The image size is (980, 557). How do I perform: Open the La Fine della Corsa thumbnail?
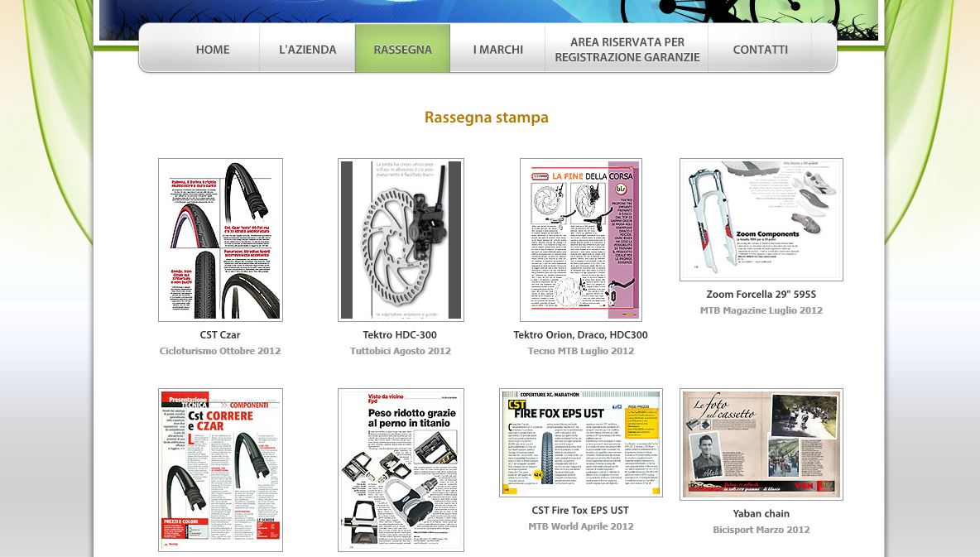click(x=580, y=240)
